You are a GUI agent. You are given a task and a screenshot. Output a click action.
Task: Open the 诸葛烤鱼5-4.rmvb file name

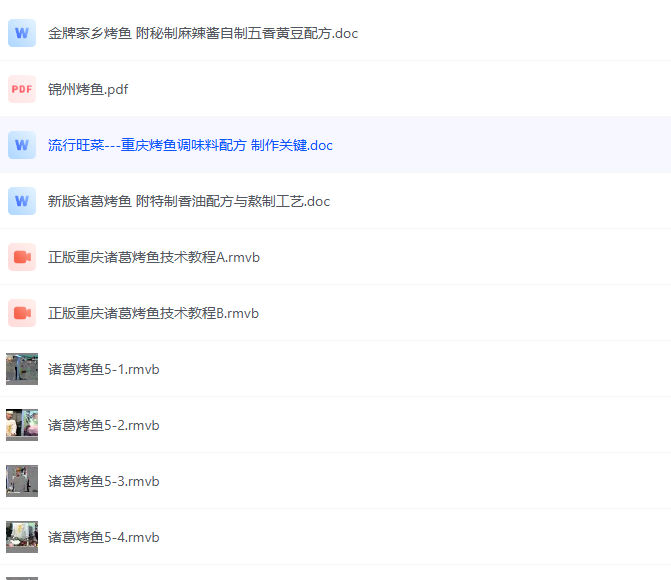coord(104,537)
